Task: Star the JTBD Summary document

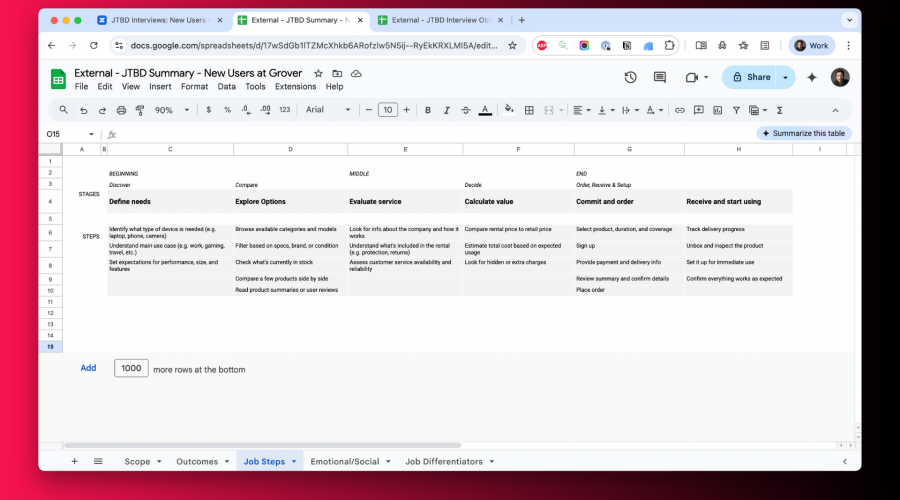Action: (x=319, y=73)
